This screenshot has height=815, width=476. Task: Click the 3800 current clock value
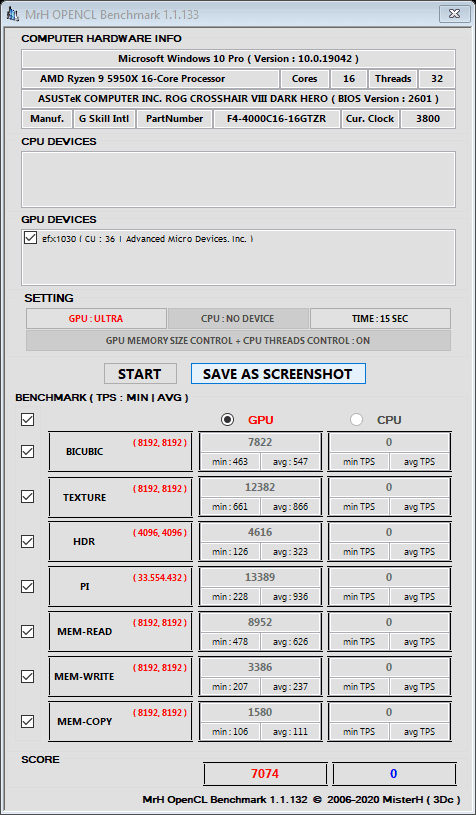[428, 119]
